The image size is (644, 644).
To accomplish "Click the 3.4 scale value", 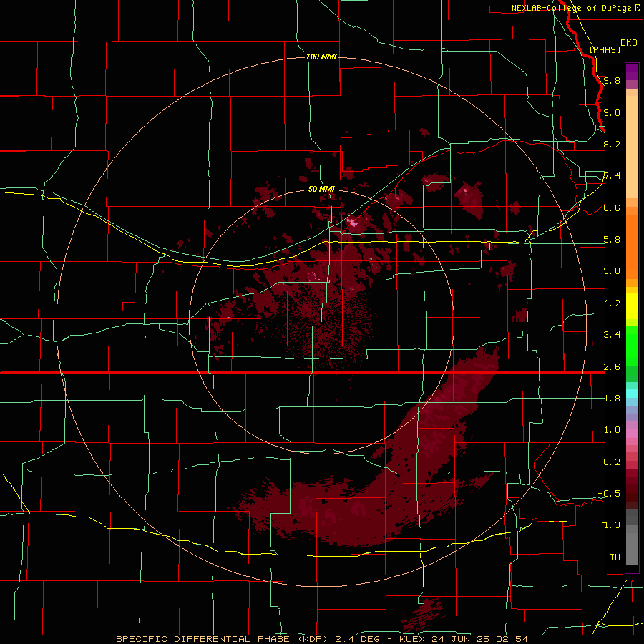I will 612,335.
